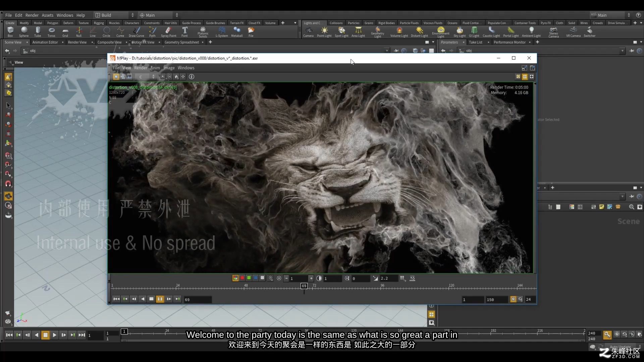Open the Houdini Windows menu
This screenshot has height=362, width=644.
point(65,15)
